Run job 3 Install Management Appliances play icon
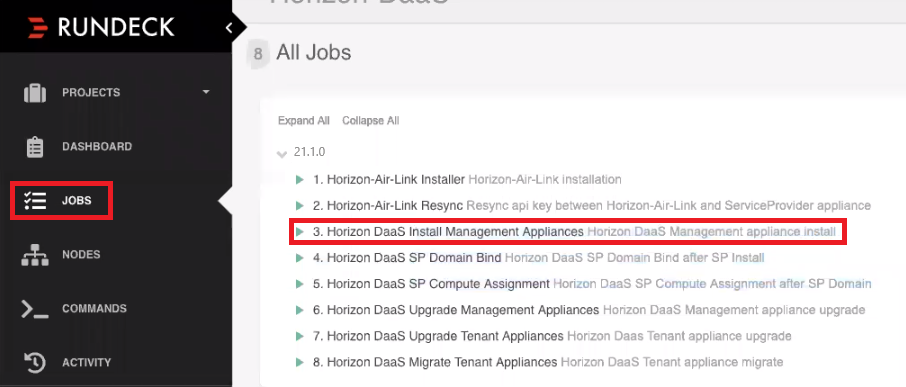This screenshot has height=387, width=906. pyautogui.click(x=299, y=232)
